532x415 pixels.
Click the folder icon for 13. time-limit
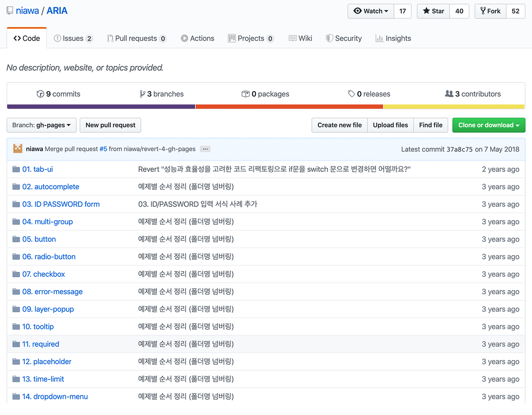(16, 379)
